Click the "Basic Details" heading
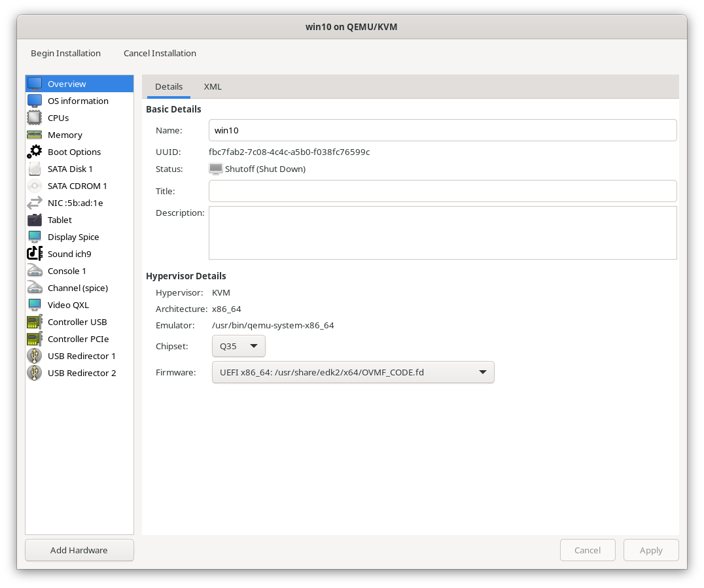This screenshot has height=588, width=704. [x=173, y=109]
